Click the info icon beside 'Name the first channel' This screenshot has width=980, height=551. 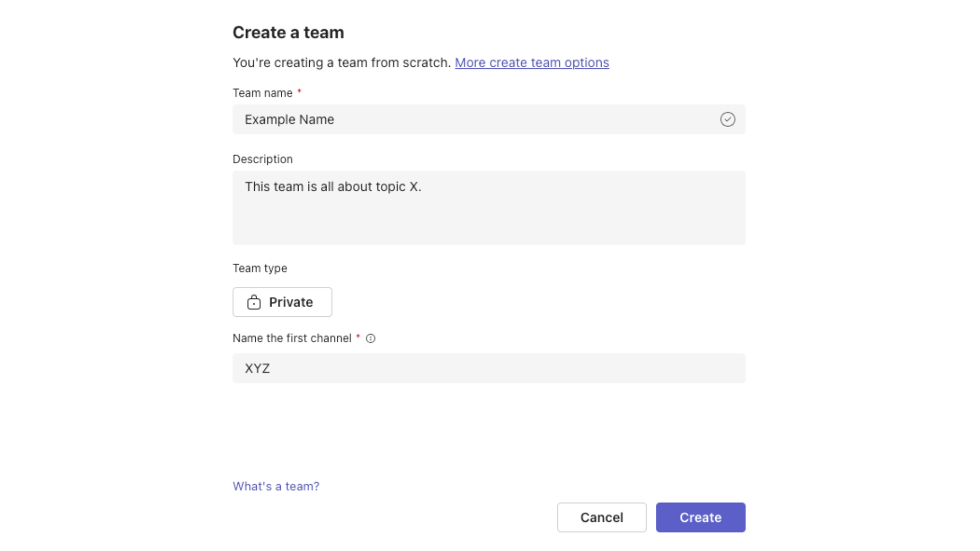(x=371, y=338)
